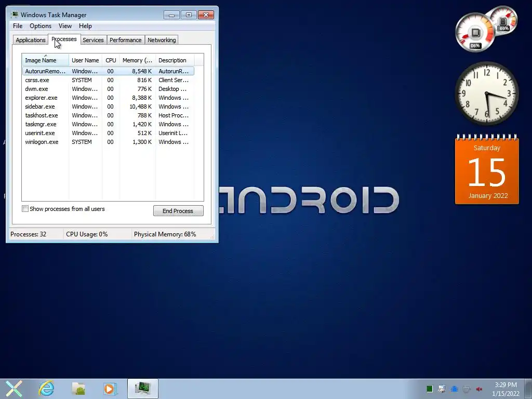Select the dwm.exe process
532x399 pixels.
(x=108, y=89)
